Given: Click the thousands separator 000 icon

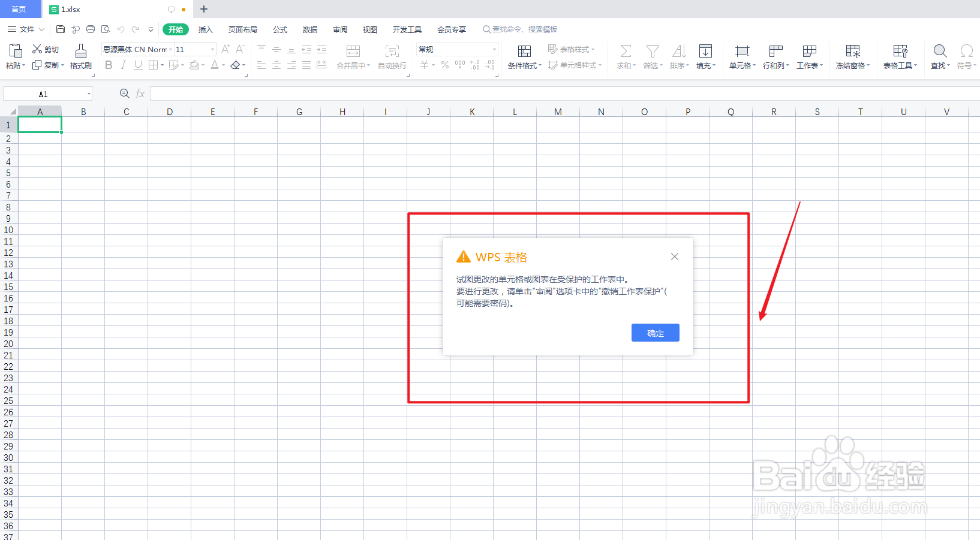Looking at the screenshot, I should (460, 65).
